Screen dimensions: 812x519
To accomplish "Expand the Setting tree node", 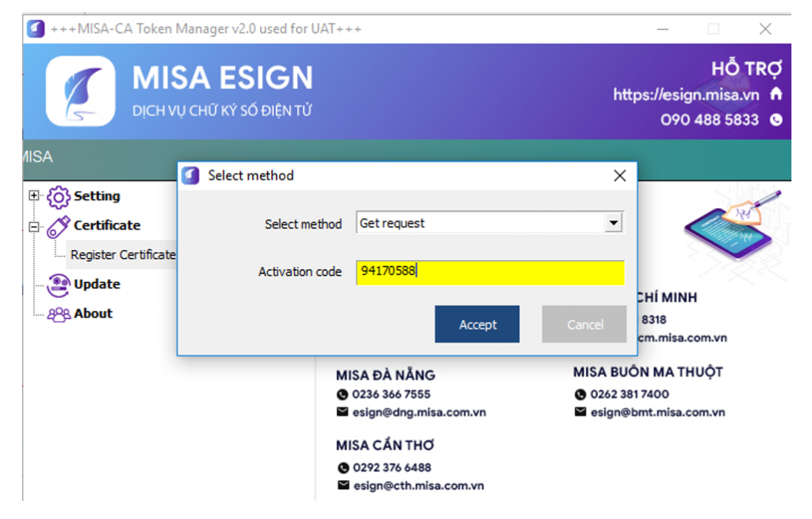I will (33, 196).
